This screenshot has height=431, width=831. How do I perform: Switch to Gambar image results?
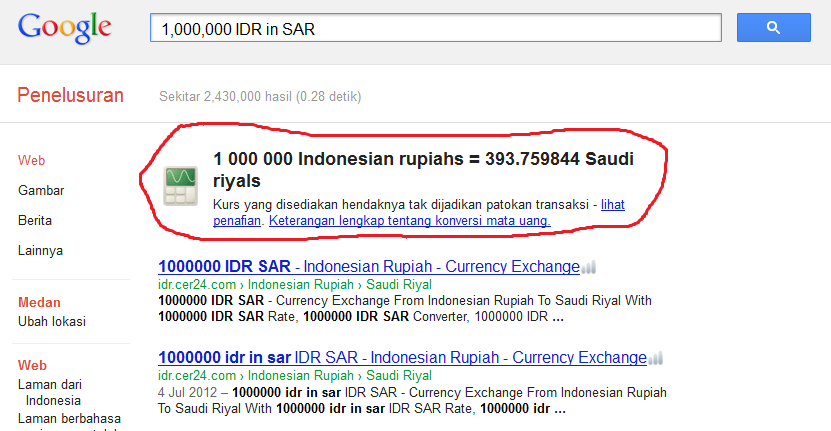click(41, 190)
